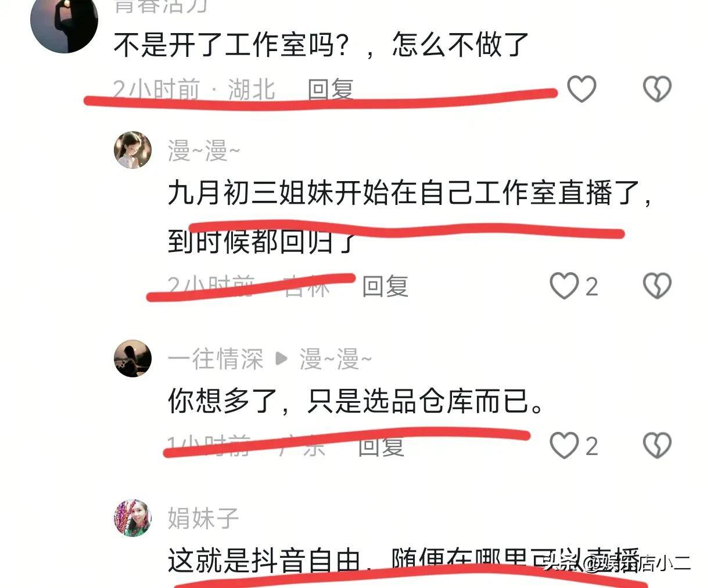Viewport: 707px width, 588px height.
Task: Select comment text 你想多了，只是选品仓库而已
Action: [x=356, y=401]
